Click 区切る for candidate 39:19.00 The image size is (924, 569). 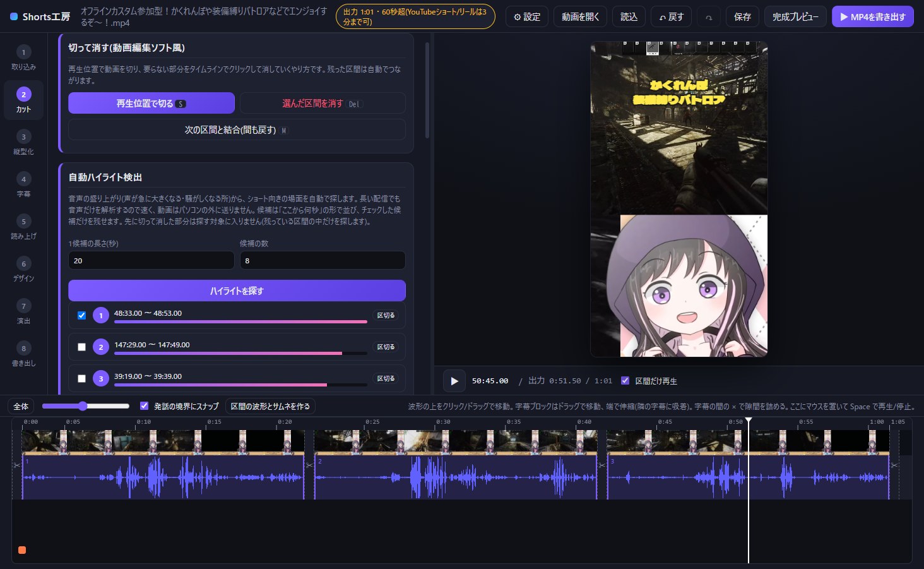pos(386,378)
